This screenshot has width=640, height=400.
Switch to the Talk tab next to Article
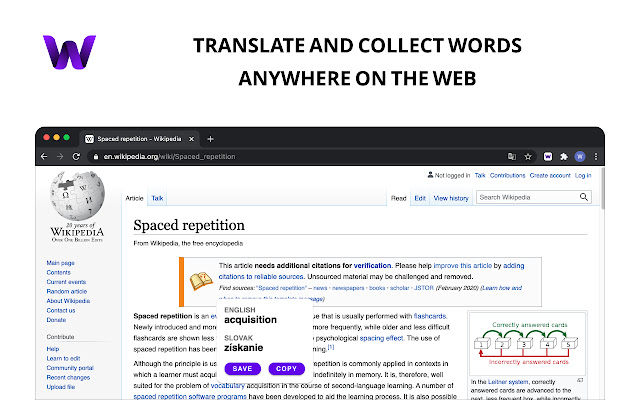pyautogui.click(x=157, y=198)
